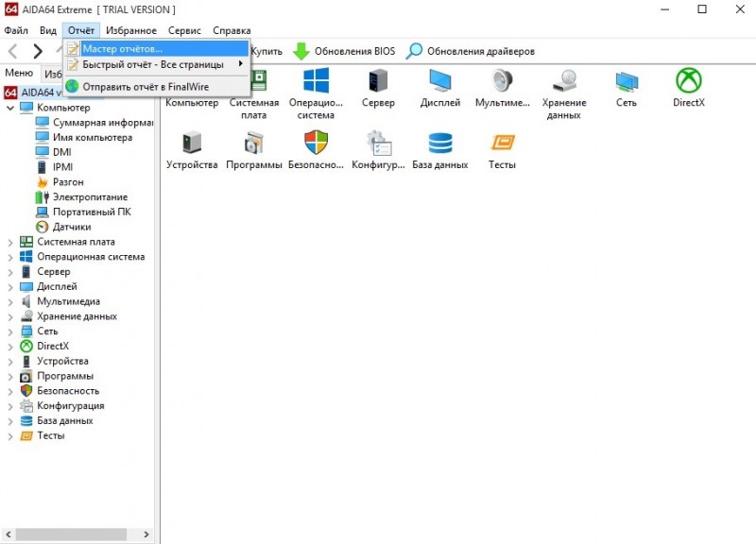Maximize the AIDA64 Extreme window
The height and width of the screenshot is (544, 756).
pos(702,9)
